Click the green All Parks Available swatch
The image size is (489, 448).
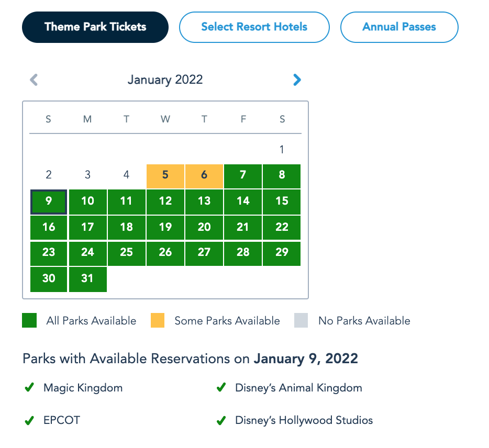coord(29,320)
